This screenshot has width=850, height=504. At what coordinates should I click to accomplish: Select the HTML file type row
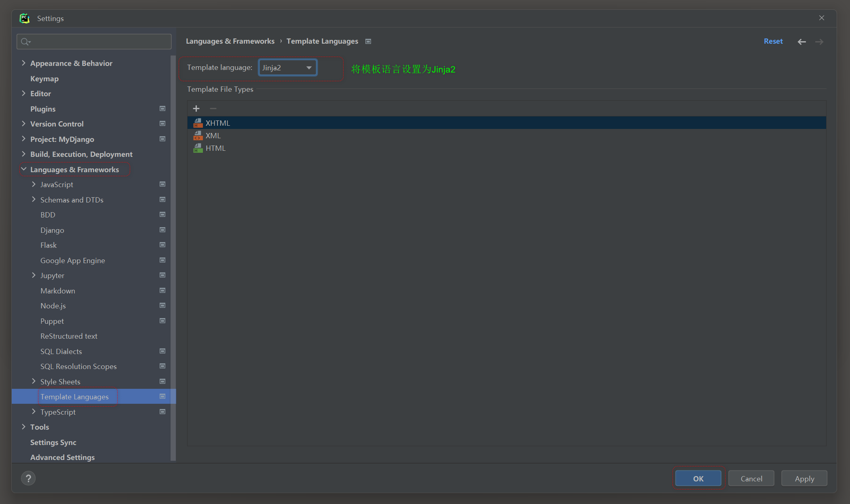click(x=506, y=148)
